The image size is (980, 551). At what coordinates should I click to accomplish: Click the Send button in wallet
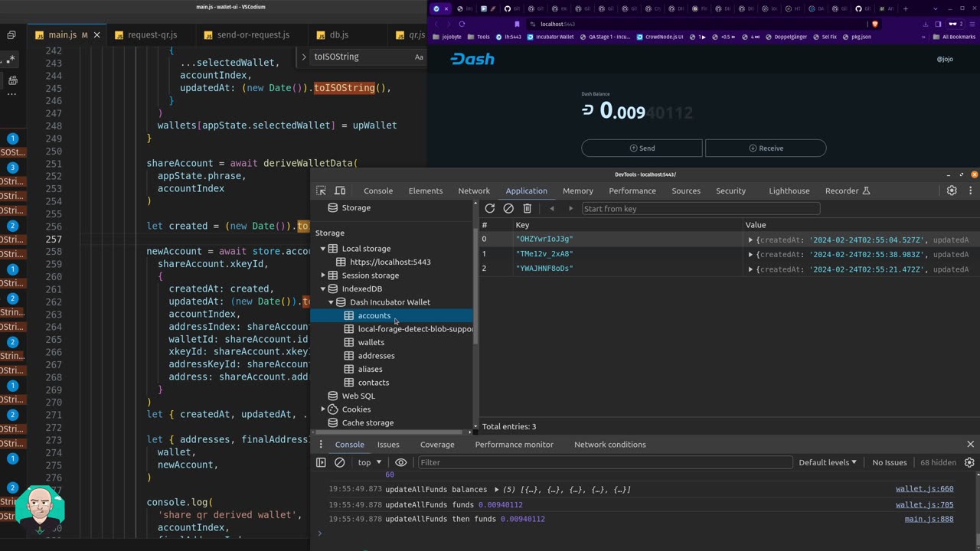pos(642,148)
